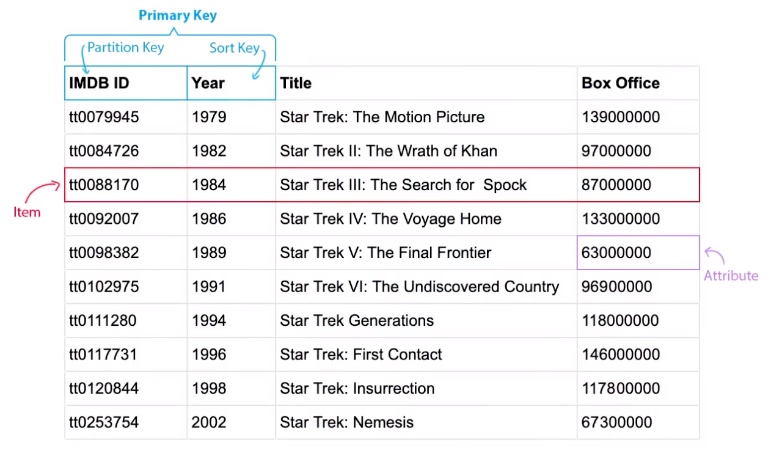Image resolution: width=773 pixels, height=452 pixels.
Task: Click the pink Item label text
Action: 27,212
